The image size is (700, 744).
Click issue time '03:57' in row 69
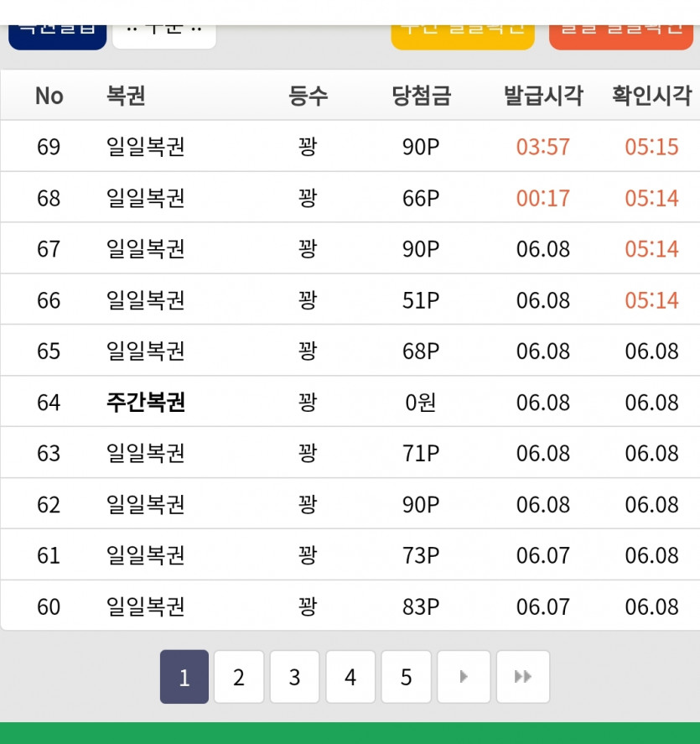click(x=543, y=147)
